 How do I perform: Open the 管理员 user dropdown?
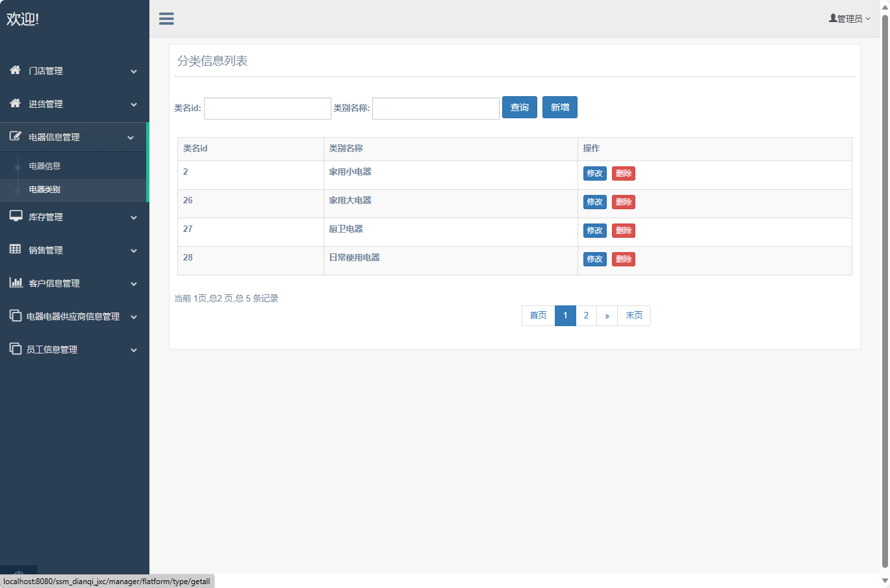coord(849,19)
